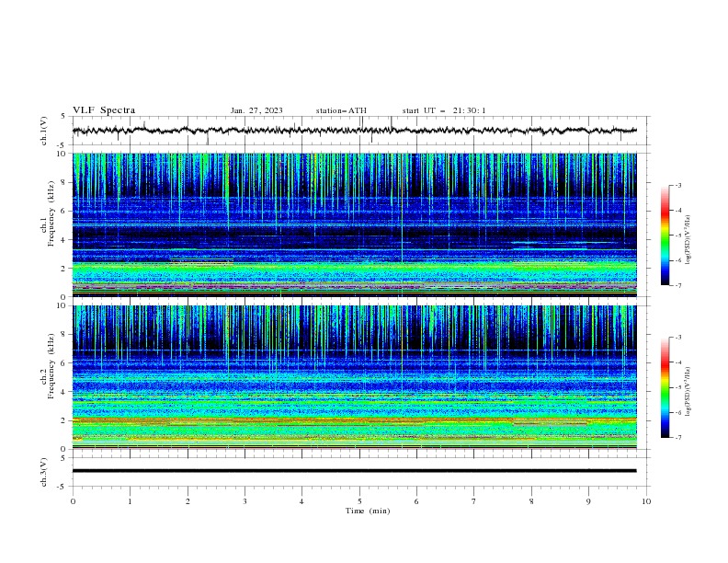
Task: Click the "VLF Spectra" plot title
Action: point(104,110)
